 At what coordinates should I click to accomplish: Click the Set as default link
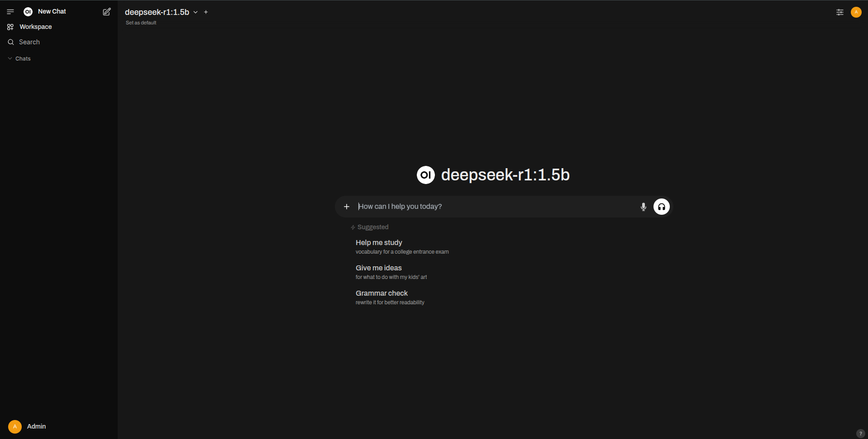click(x=141, y=23)
